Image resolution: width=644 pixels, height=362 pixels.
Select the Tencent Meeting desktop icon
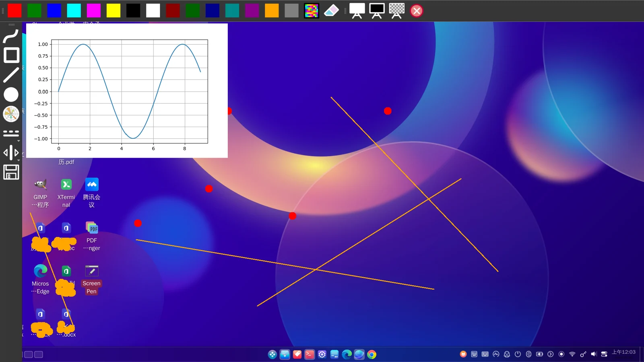point(92,193)
